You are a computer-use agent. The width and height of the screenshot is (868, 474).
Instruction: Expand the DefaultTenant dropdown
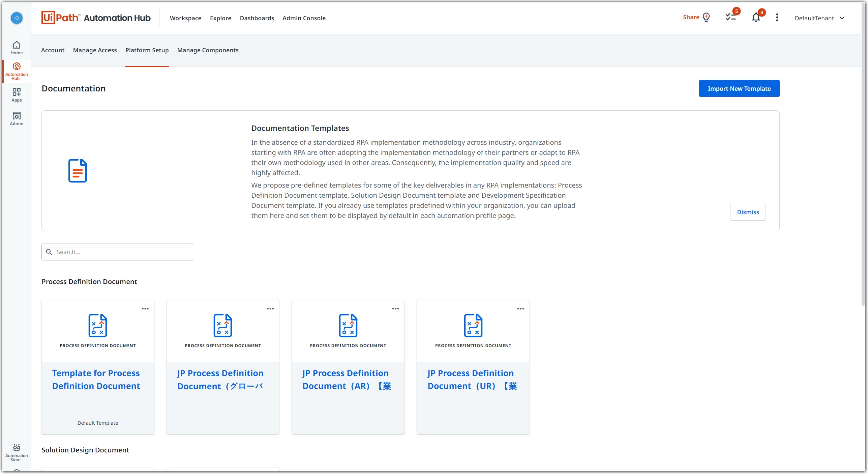point(819,18)
